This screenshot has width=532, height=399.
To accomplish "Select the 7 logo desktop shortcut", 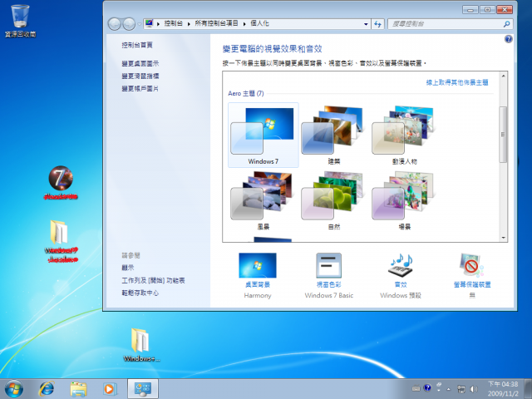I will [x=61, y=182].
